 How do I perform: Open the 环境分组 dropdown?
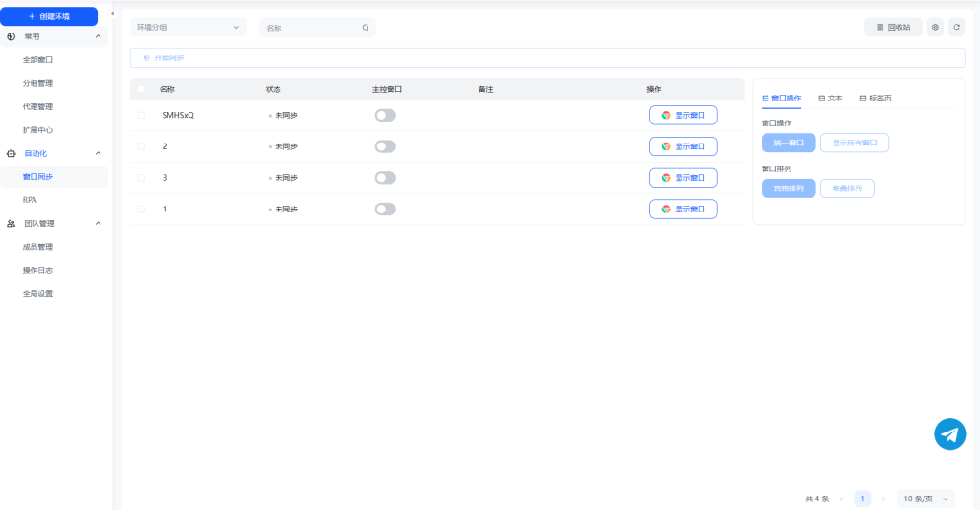click(188, 28)
